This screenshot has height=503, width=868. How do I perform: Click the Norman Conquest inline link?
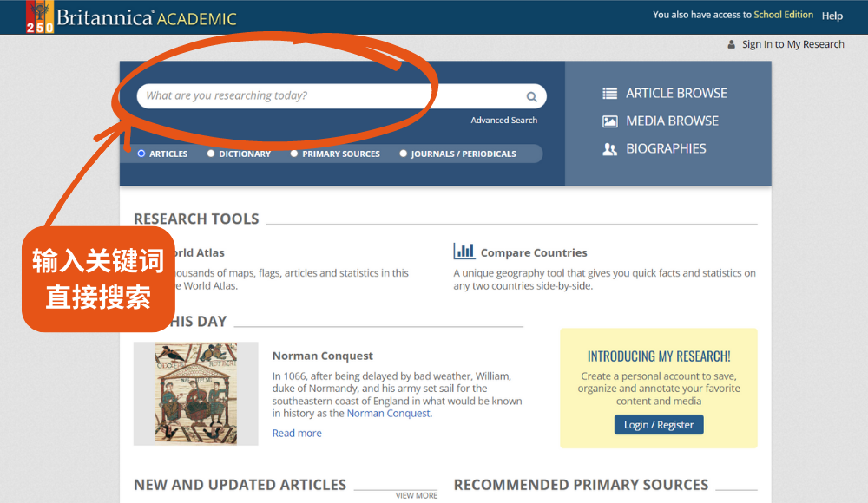[389, 414]
